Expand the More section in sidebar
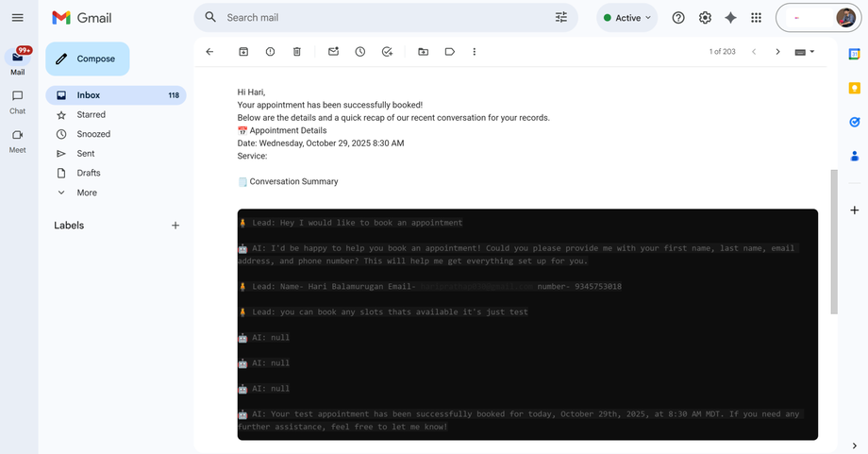The image size is (868, 454). tap(86, 193)
